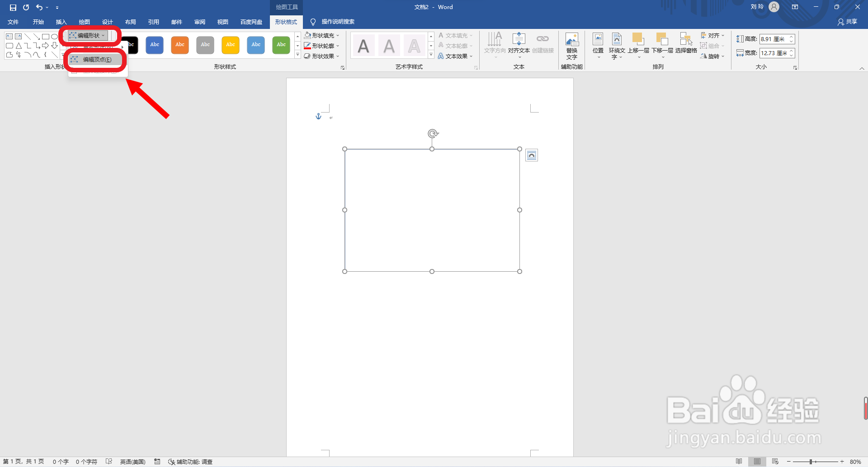Viewport: 868px width, 467px height.
Task: Click the Align Text (对齐文本) button
Action: pyautogui.click(x=519, y=45)
